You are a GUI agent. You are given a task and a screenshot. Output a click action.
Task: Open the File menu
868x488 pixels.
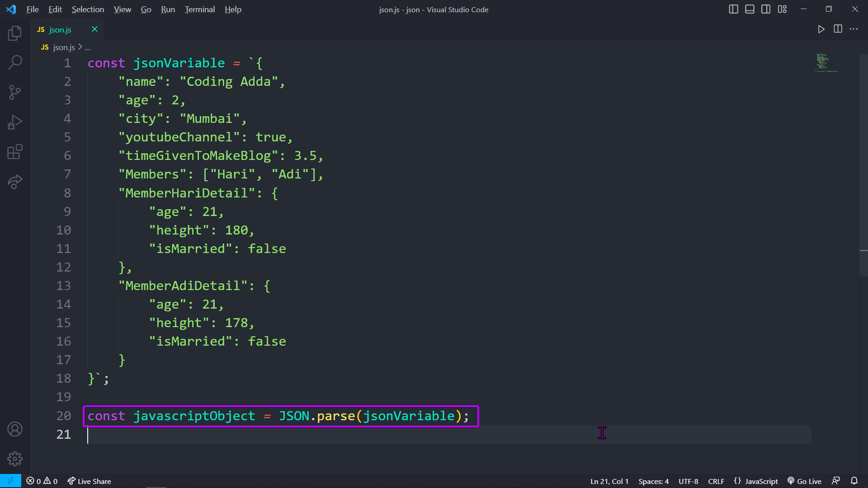click(x=33, y=9)
